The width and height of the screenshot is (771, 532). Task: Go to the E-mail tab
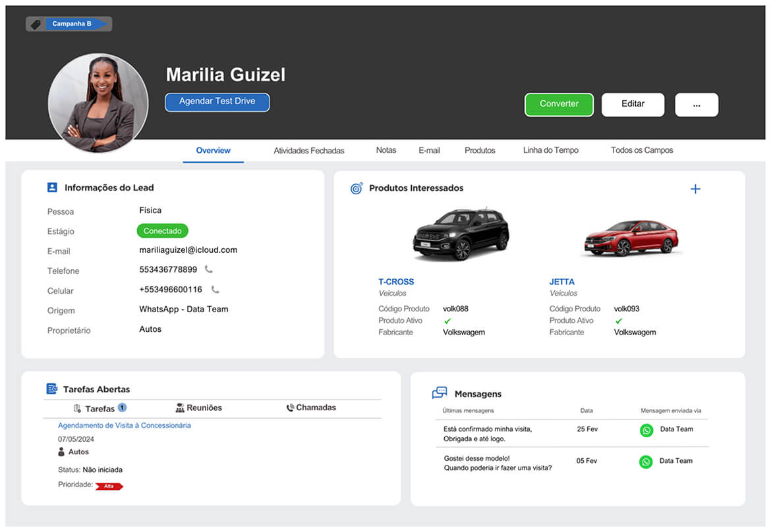pos(429,150)
